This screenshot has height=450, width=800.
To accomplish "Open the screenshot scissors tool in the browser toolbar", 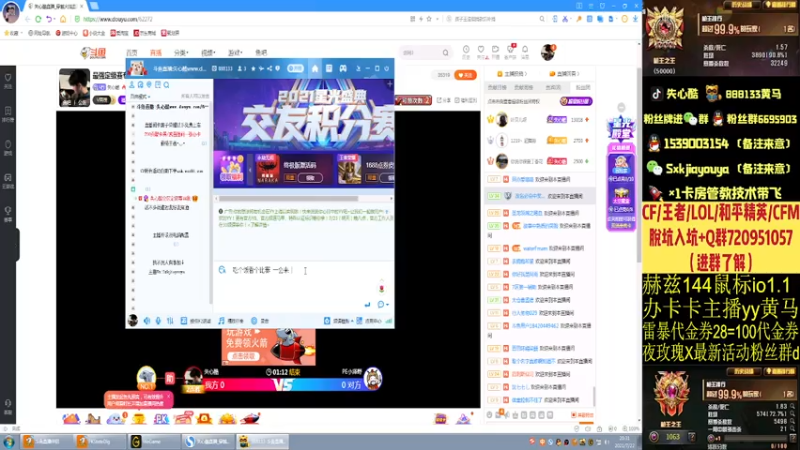I will click(565, 19).
